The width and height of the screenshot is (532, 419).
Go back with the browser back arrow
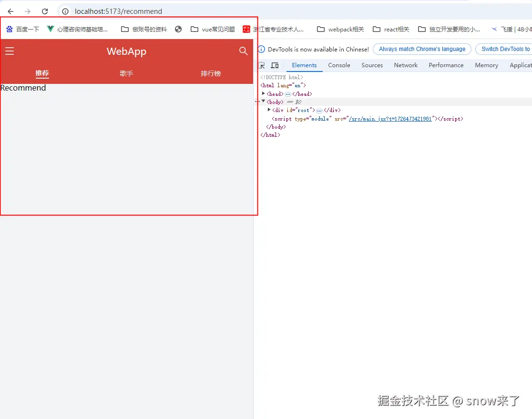[x=10, y=11]
